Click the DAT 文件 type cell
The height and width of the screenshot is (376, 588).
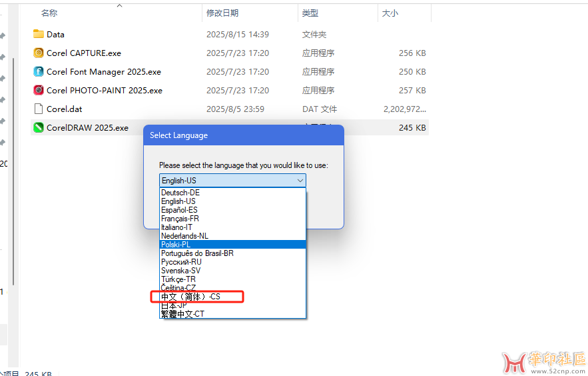[x=320, y=109]
